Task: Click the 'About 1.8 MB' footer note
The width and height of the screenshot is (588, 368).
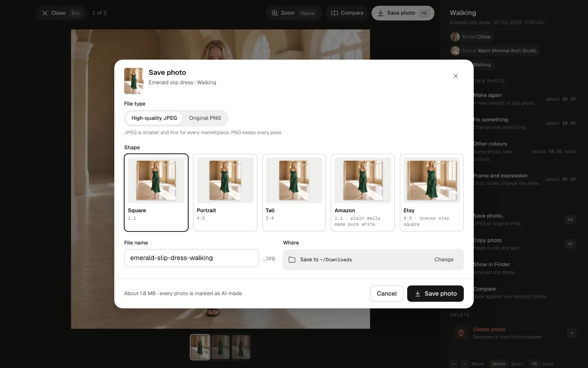Action: point(183,294)
